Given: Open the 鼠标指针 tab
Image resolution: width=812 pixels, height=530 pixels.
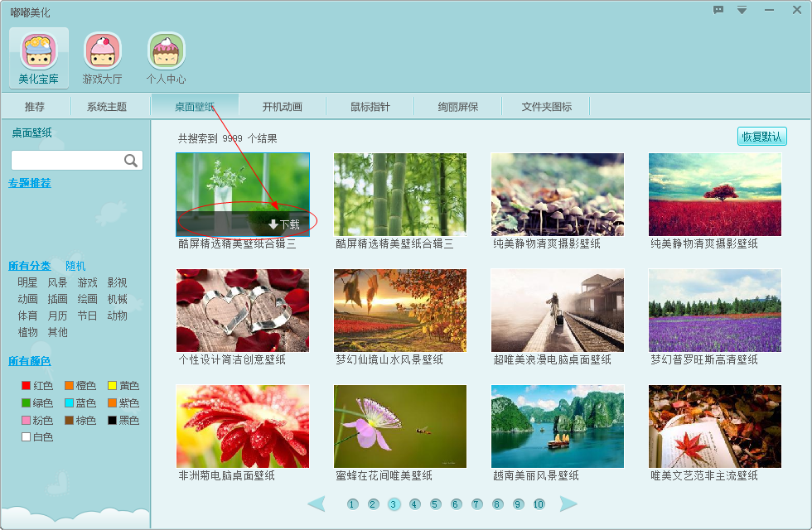Looking at the screenshot, I should [x=370, y=107].
